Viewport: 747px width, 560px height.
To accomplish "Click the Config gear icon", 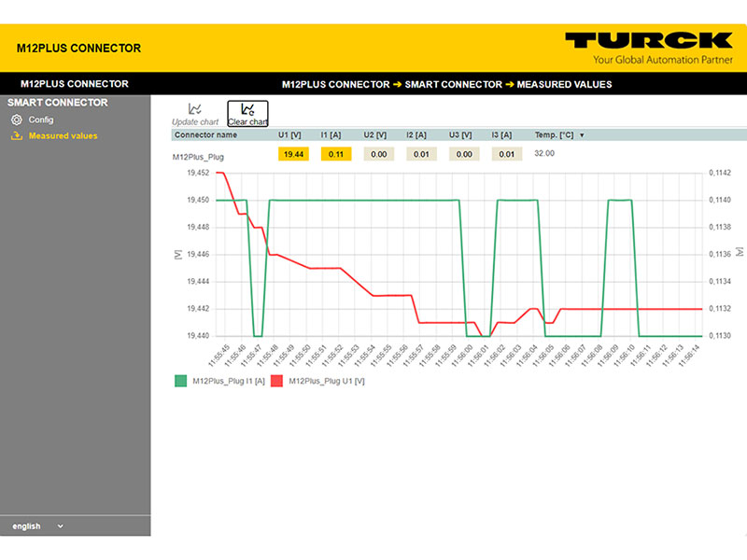I will pyautogui.click(x=16, y=119).
